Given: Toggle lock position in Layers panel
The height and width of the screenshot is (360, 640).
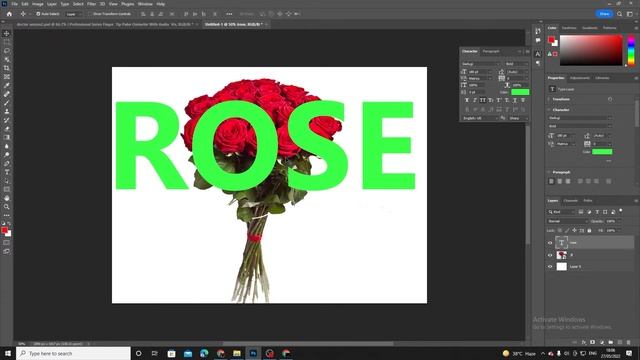Looking at the screenshot, I should click(x=574, y=231).
